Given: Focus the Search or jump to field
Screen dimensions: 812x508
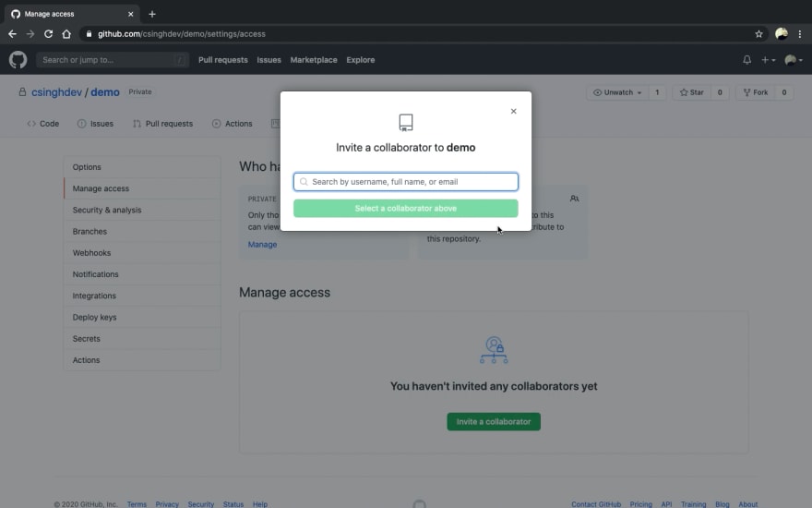Looking at the screenshot, I should [x=113, y=60].
